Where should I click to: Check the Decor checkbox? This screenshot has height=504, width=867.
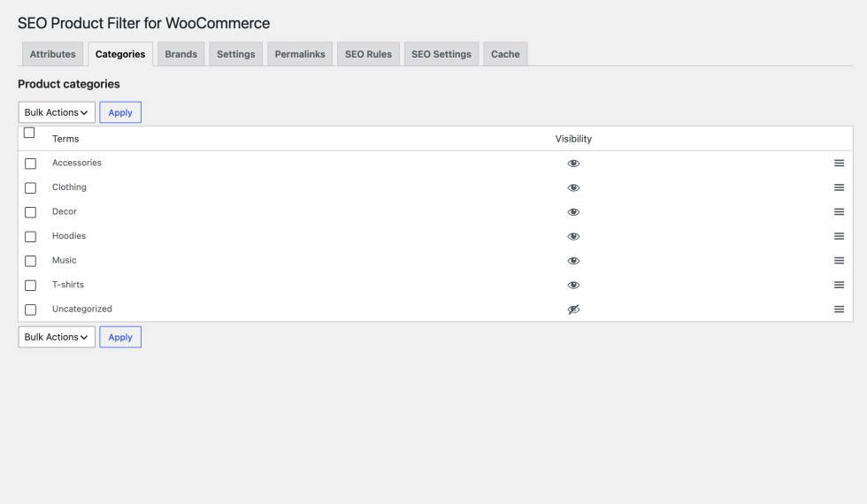[x=30, y=212]
